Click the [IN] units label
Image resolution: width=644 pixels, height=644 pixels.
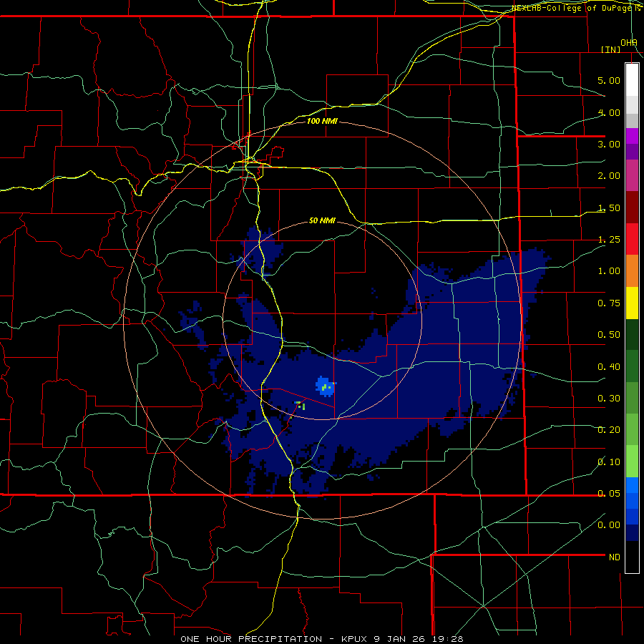coord(611,49)
